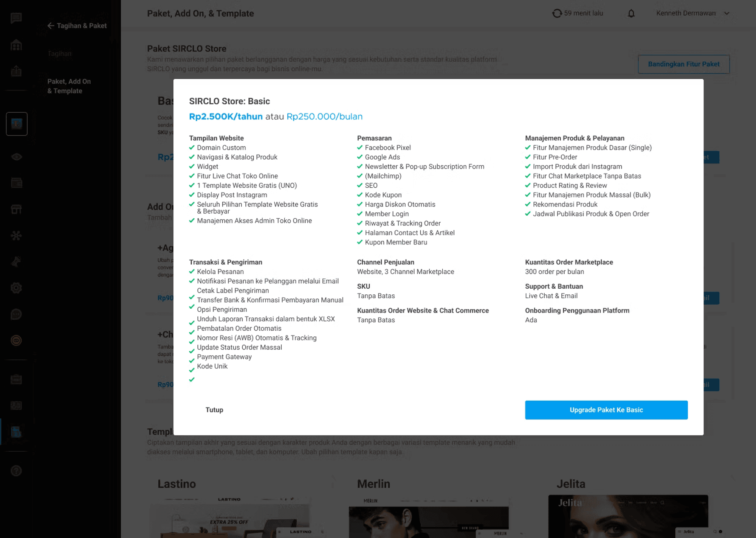Go back via Tagihan & Paket arrow
756x538 pixels.
(51, 26)
